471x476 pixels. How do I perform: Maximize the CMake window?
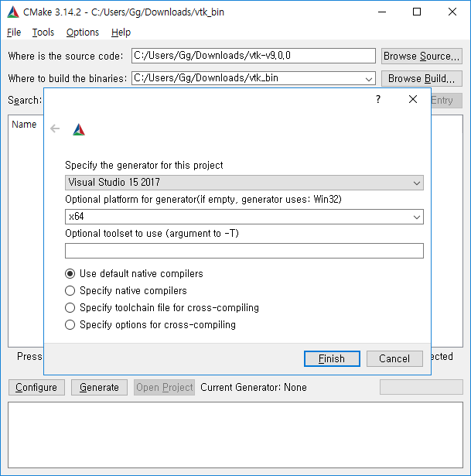click(x=417, y=12)
